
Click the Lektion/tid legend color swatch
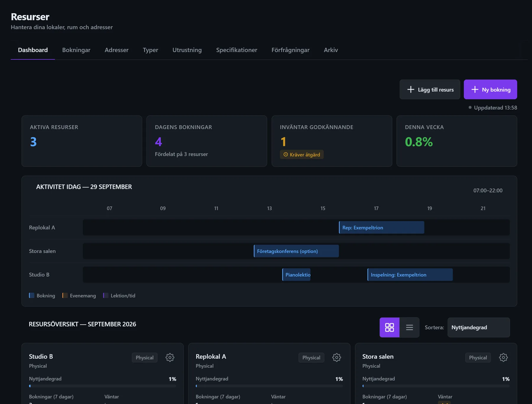click(x=106, y=296)
